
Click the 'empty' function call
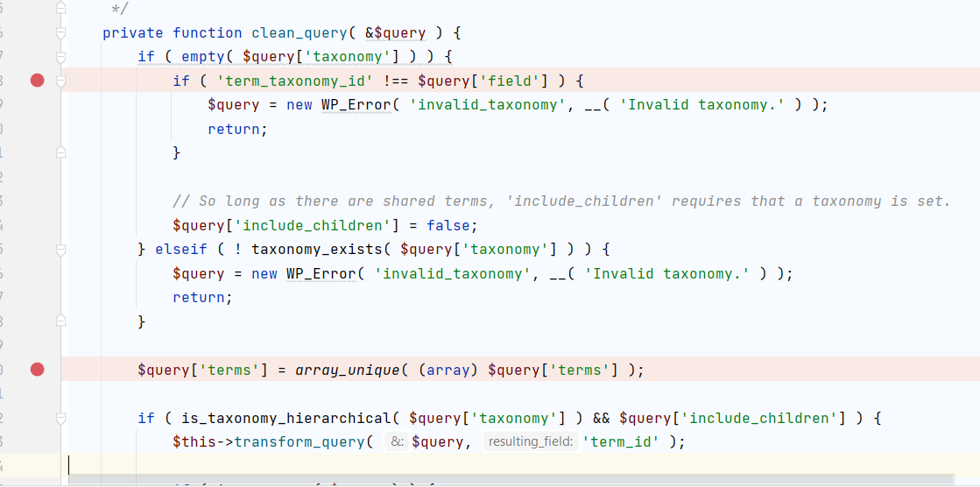pyautogui.click(x=202, y=57)
